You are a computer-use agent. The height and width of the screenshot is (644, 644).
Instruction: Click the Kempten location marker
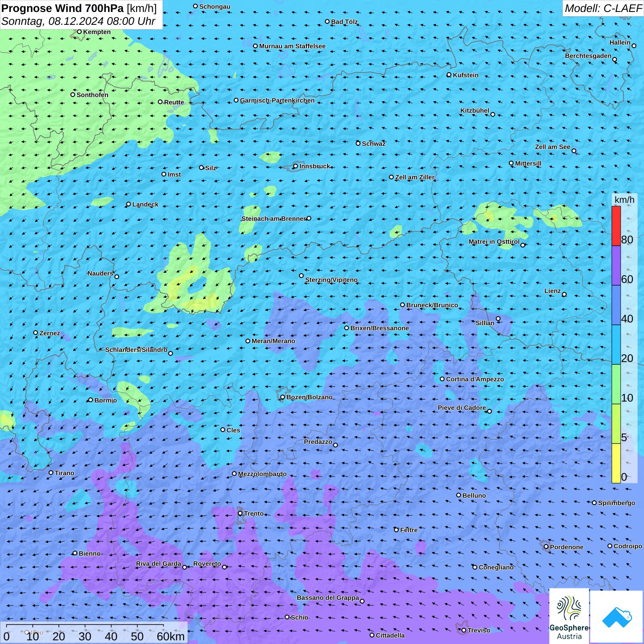pyautogui.click(x=79, y=32)
